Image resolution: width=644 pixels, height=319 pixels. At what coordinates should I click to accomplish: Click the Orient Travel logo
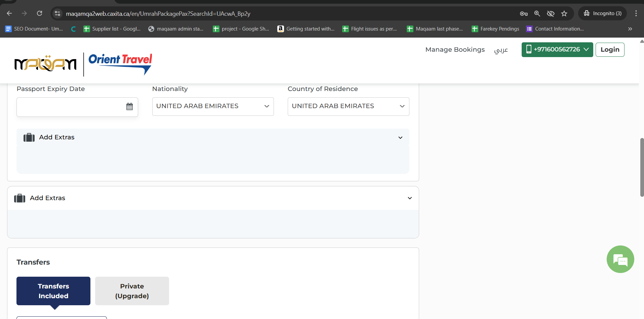click(120, 63)
